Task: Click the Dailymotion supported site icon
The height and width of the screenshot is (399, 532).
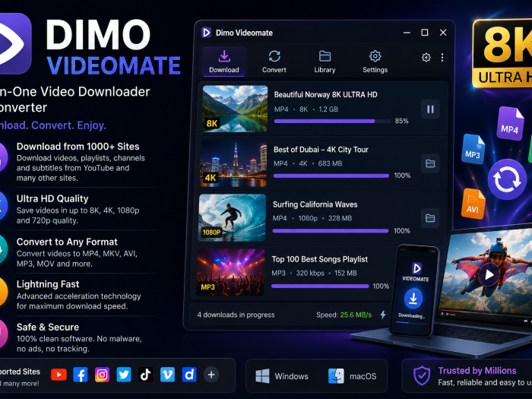Action: tap(189, 375)
